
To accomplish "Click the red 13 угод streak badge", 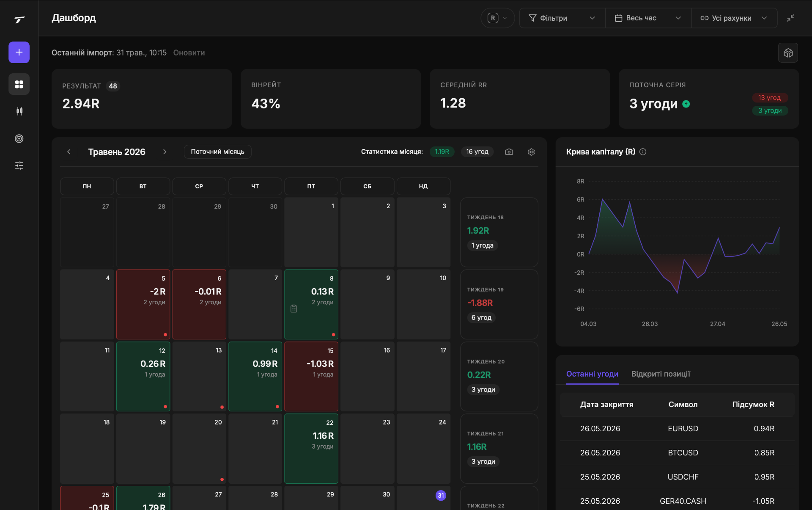I will pyautogui.click(x=769, y=98).
